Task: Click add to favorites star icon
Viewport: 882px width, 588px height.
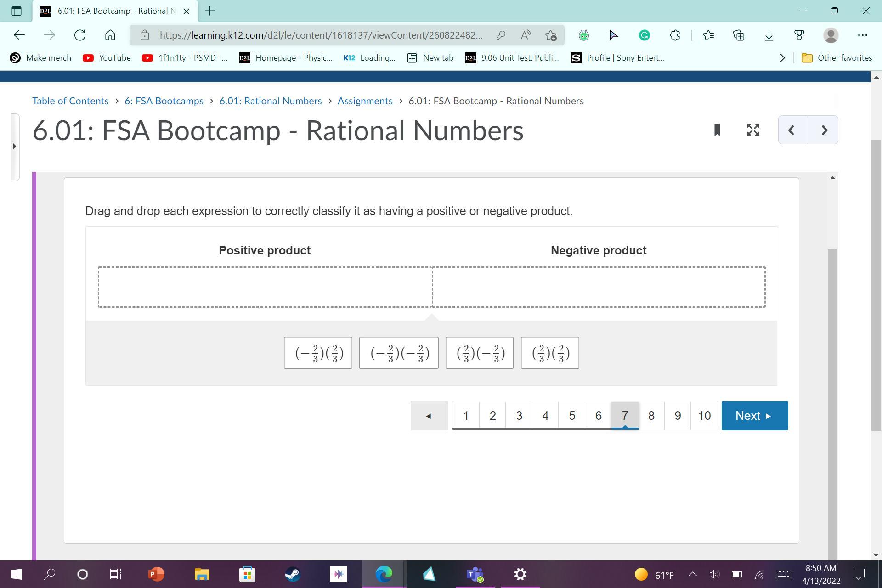Action: [x=550, y=35]
